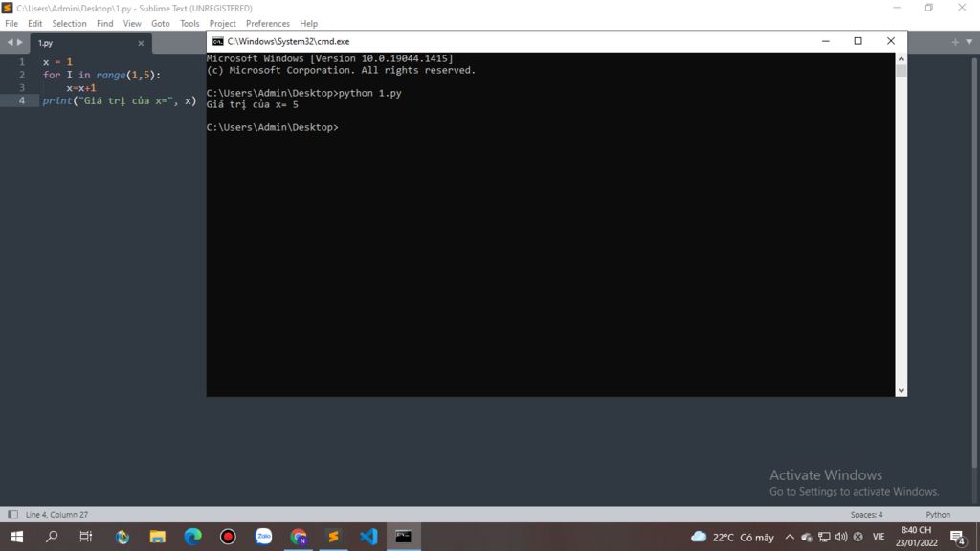Open clock and calendar 8:40 CH
This screenshot has width=980, height=551.
[x=916, y=537]
